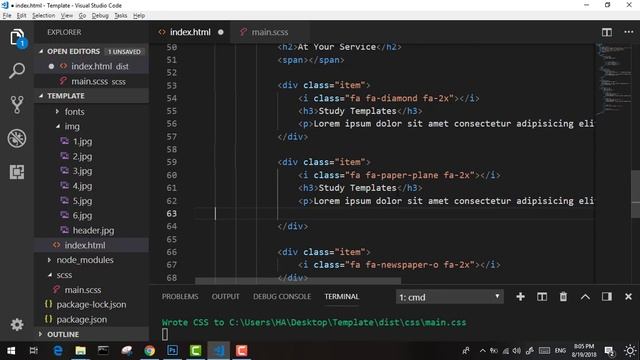The height and width of the screenshot is (360, 640).
Task: Open the Debug view icon
Action: click(17, 138)
